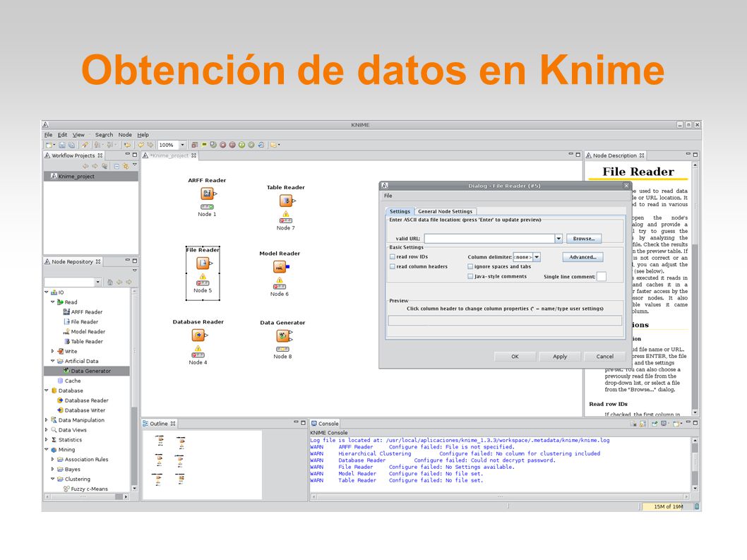Click the Console vertical scrollbar
747x560 pixels.
(x=695, y=465)
